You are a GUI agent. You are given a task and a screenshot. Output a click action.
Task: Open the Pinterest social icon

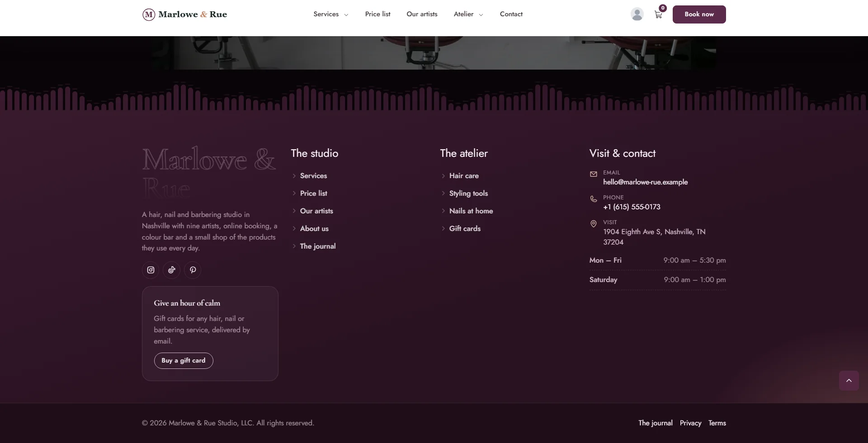[193, 270]
